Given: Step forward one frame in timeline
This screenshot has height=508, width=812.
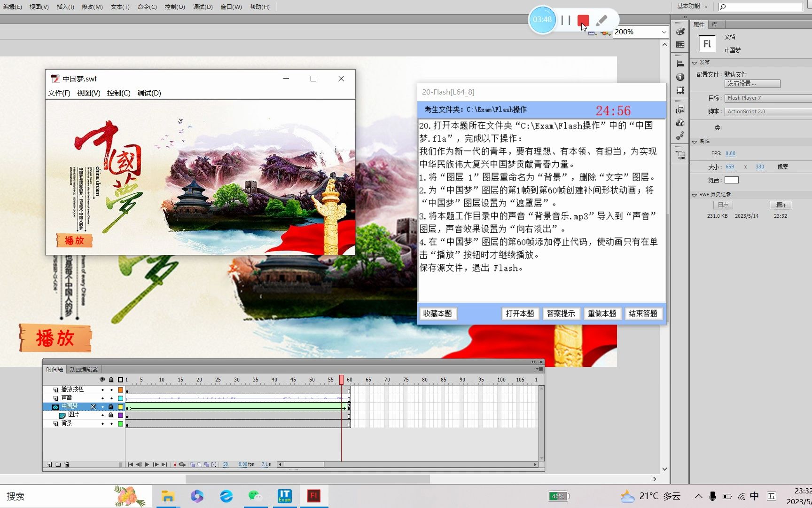Looking at the screenshot, I should [156, 465].
